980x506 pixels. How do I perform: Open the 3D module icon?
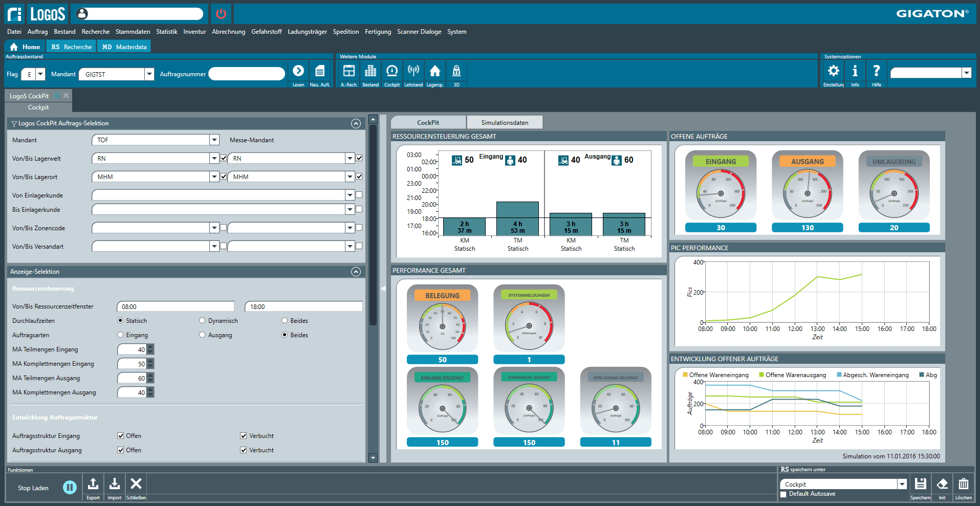click(x=456, y=71)
